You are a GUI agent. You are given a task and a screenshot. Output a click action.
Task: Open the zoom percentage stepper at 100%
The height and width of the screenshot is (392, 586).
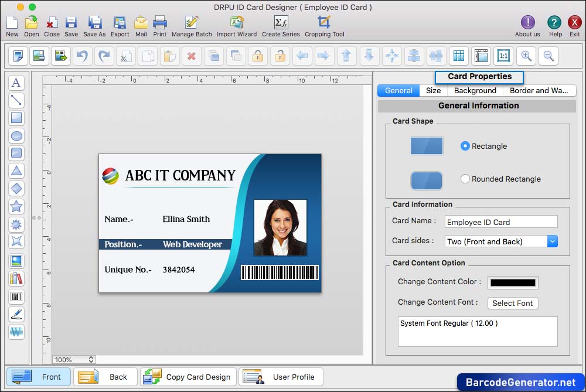(x=91, y=360)
